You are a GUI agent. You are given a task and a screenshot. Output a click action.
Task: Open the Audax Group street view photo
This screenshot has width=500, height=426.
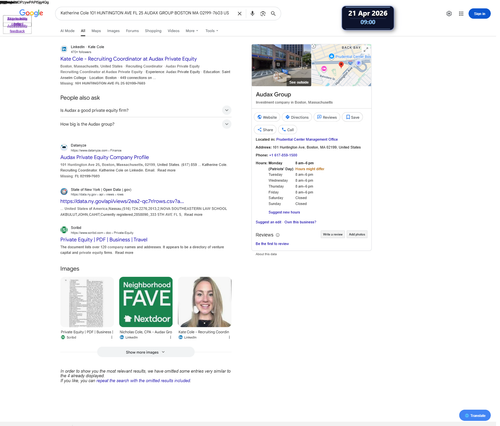[x=281, y=65]
